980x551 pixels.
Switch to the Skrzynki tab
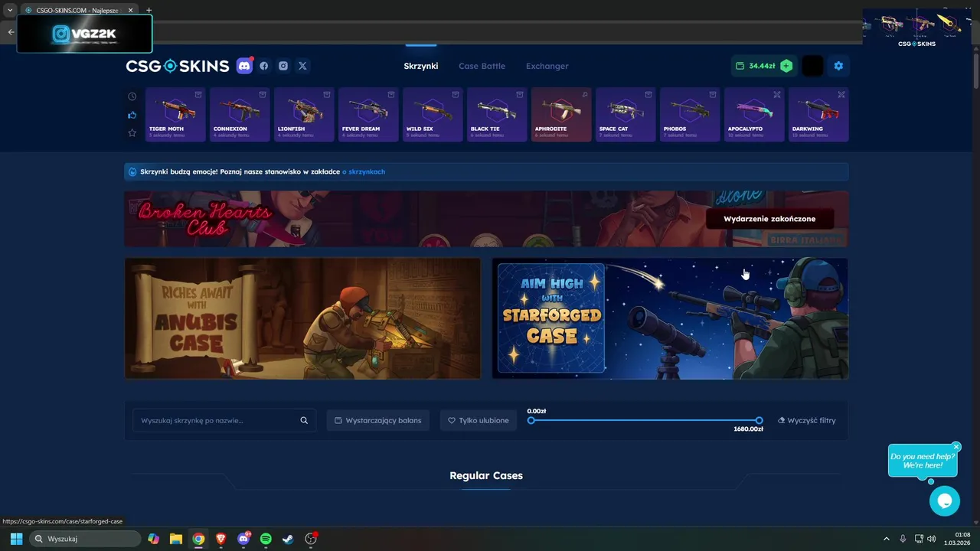421,66
